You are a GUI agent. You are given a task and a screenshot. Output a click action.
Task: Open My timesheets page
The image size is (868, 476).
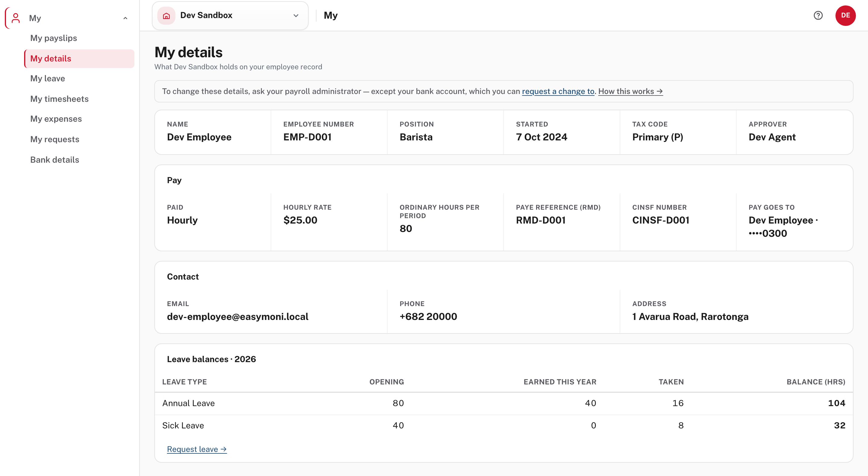pyautogui.click(x=59, y=99)
